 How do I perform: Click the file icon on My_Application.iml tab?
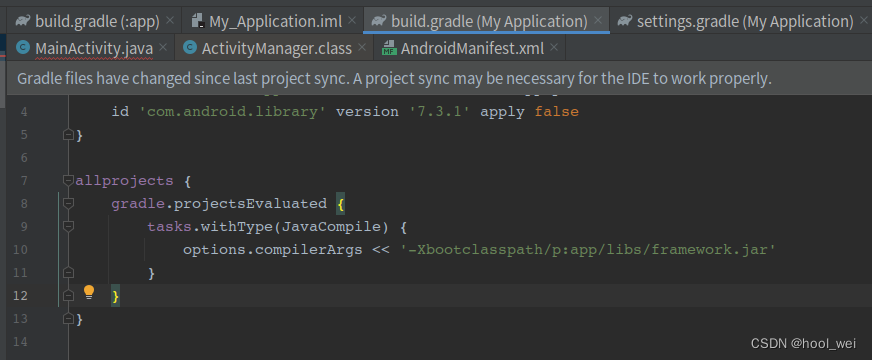197,21
